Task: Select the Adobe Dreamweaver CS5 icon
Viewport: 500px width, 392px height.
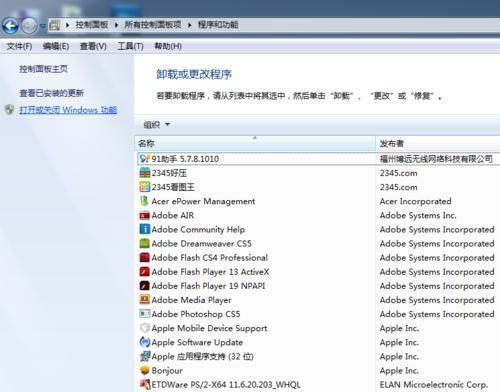Action: click(x=145, y=243)
